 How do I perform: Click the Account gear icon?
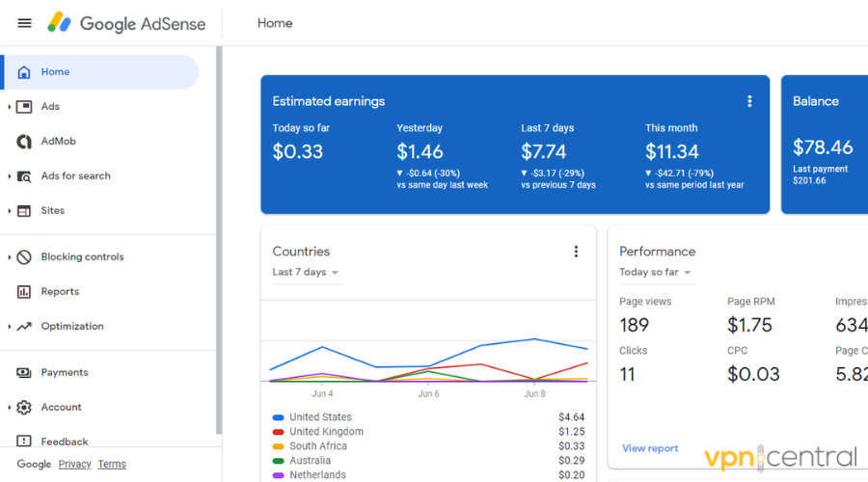point(24,408)
